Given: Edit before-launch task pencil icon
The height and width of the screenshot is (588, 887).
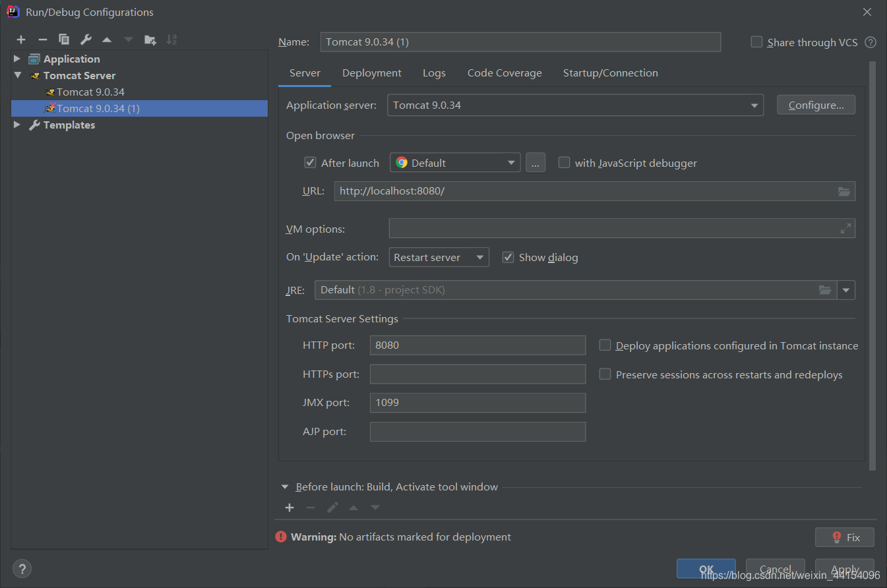Looking at the screenshot, I should pyautogui.click(x=333, y=508).
